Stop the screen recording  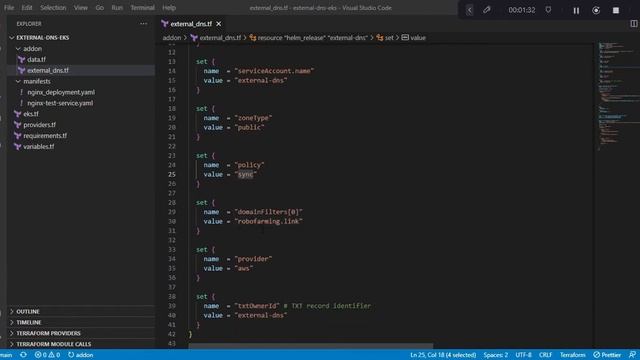[x=616, y=10]
